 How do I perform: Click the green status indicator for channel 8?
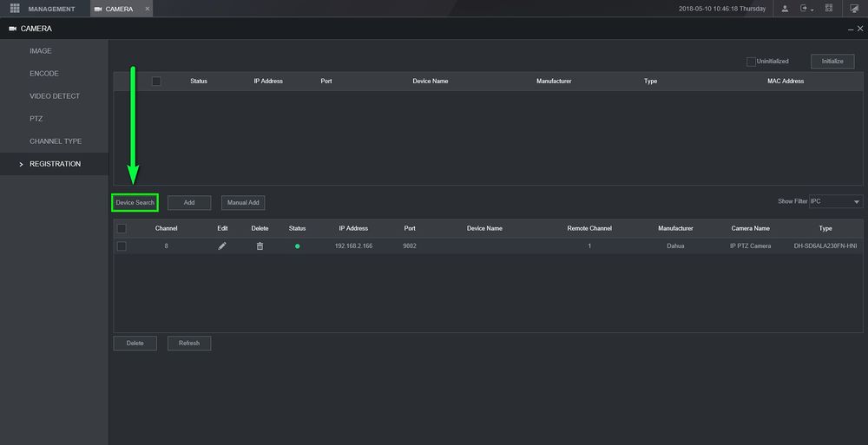297,246
